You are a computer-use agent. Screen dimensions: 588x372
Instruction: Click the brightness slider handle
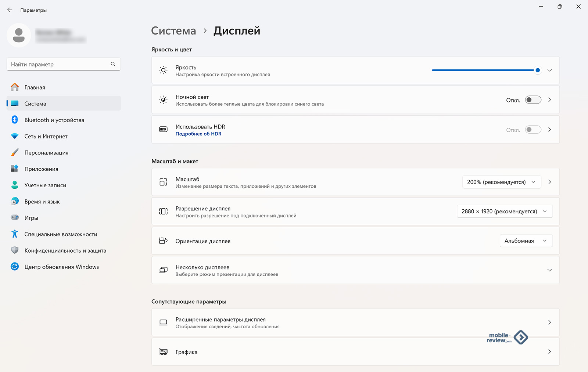(x=538, y=70)
